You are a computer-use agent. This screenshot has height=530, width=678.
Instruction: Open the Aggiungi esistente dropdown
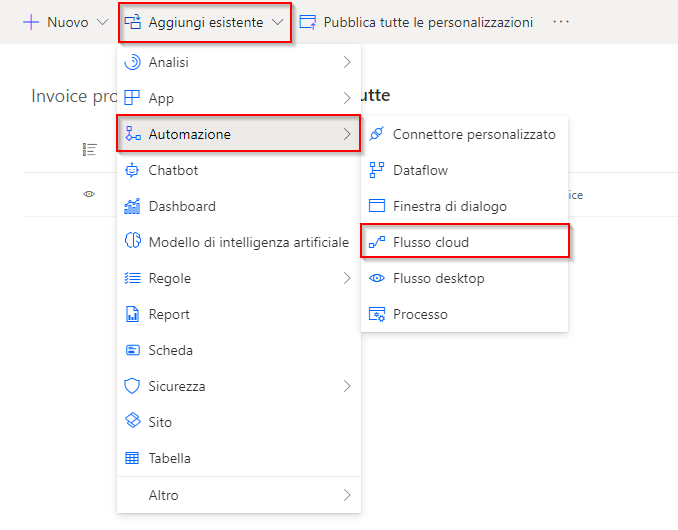205,22
